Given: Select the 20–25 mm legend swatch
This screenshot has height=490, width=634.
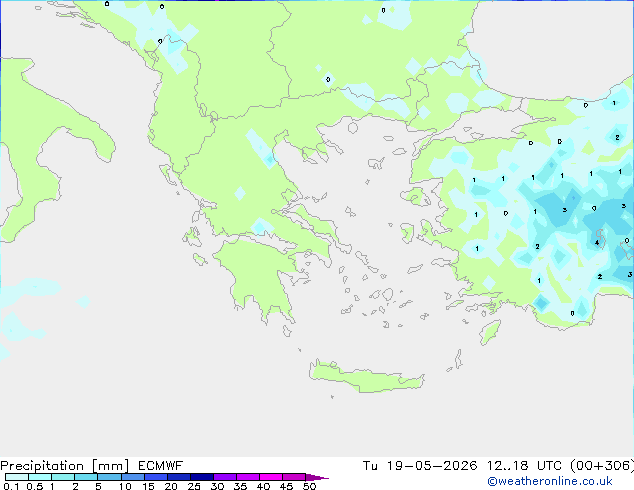Looking at the screenshot, I should tap(178, 477).
